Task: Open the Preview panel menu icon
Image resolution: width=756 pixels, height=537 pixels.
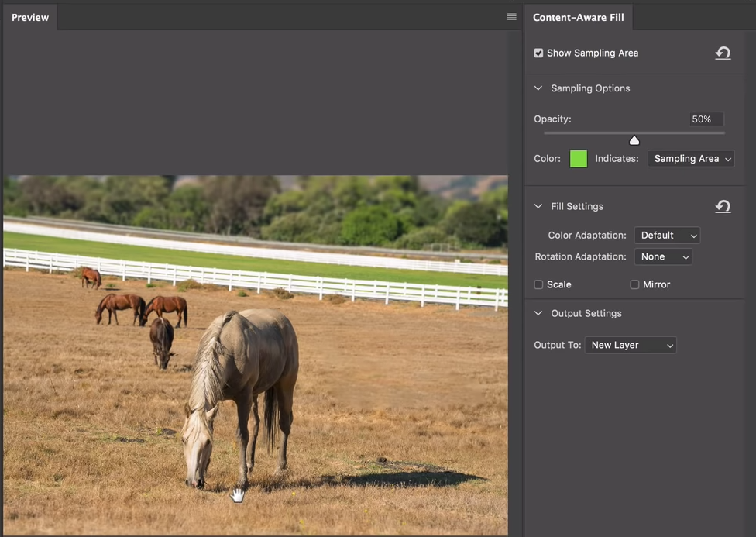Action: (511, 17)
